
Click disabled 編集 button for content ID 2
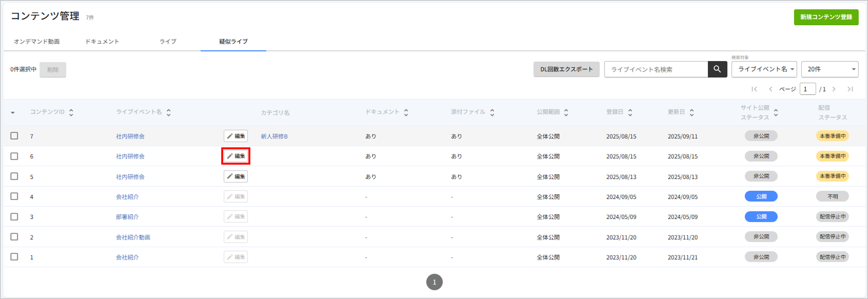[236, 237]
